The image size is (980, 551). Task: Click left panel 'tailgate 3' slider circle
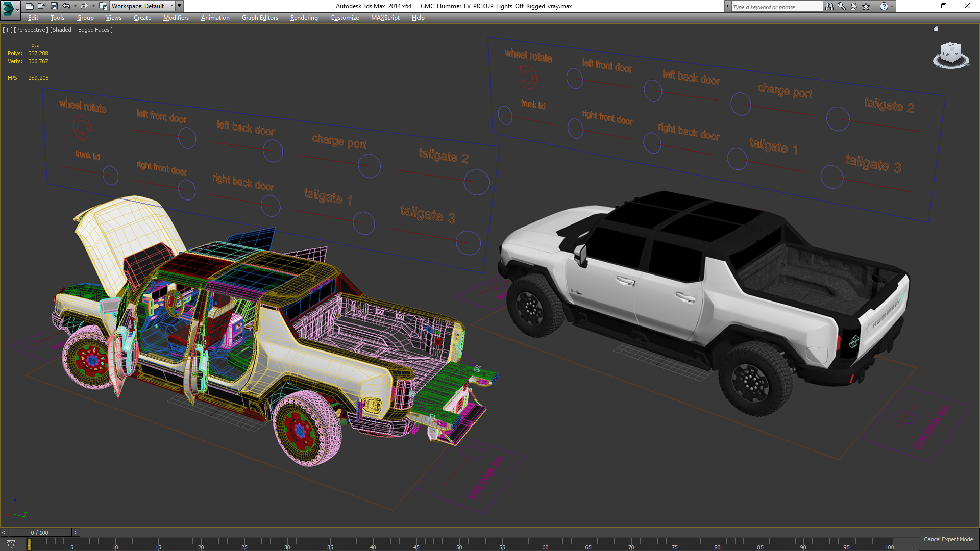[x=468, y=243]
